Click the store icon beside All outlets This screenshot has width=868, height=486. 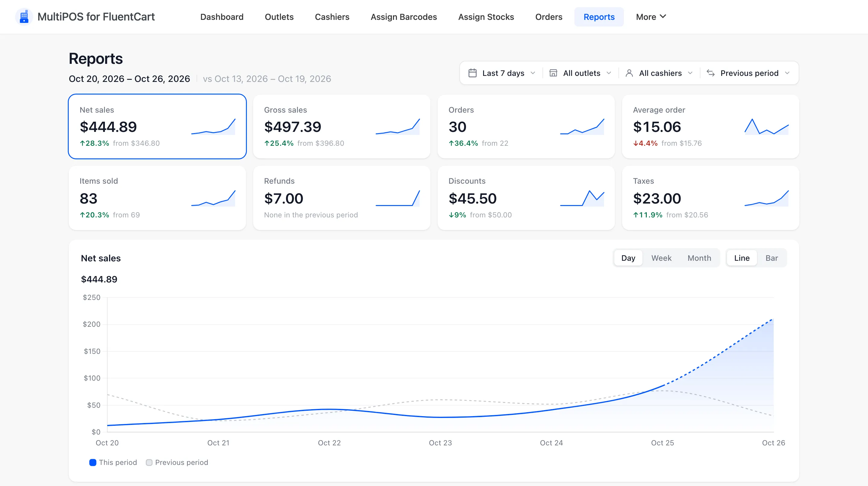point(553,73)
